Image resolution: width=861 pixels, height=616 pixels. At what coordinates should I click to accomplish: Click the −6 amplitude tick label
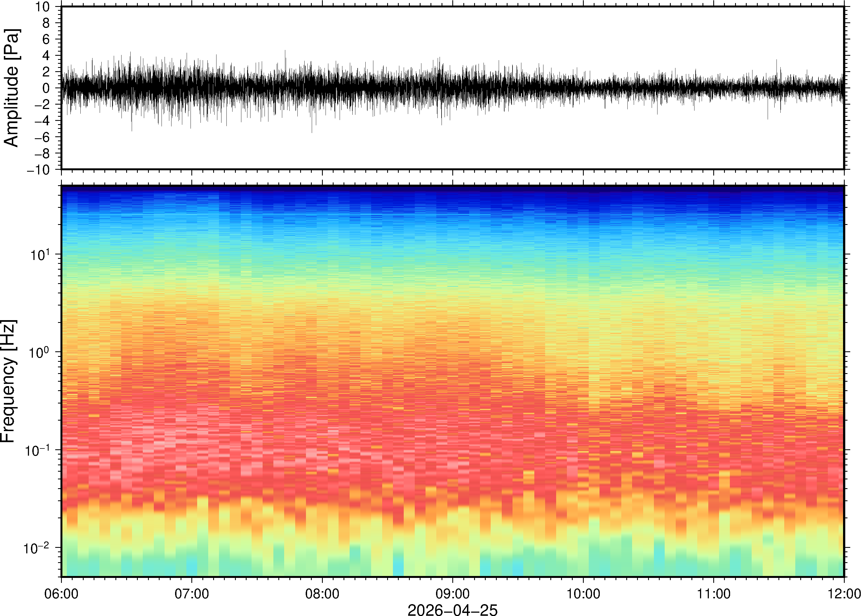tap(42, 137)
